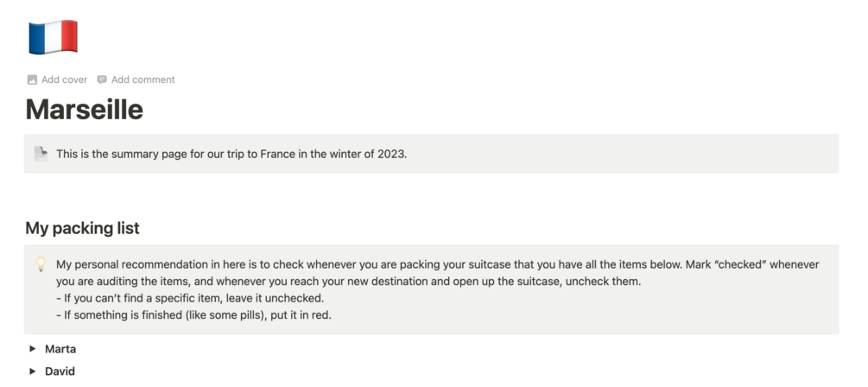Click the line about putting pills in red

pos(193,314)
